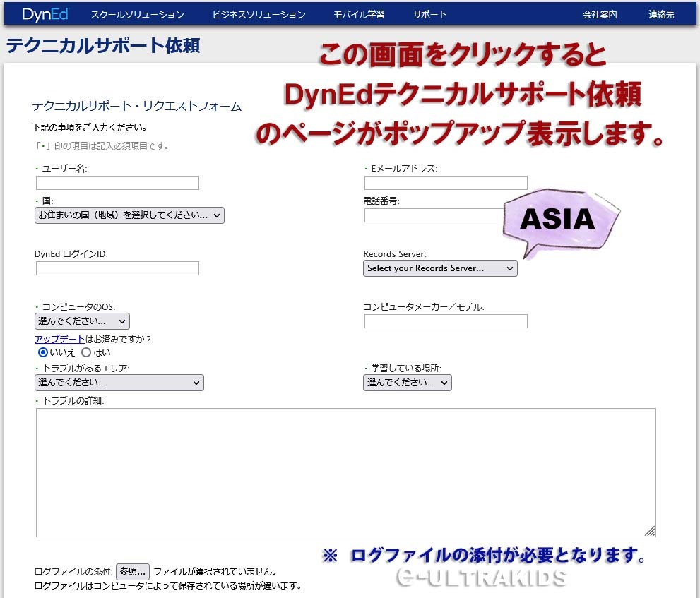Click the ログファイルはコンピュータによって保存 text line
The image size is (700, 598).
(x=168, y=585)
